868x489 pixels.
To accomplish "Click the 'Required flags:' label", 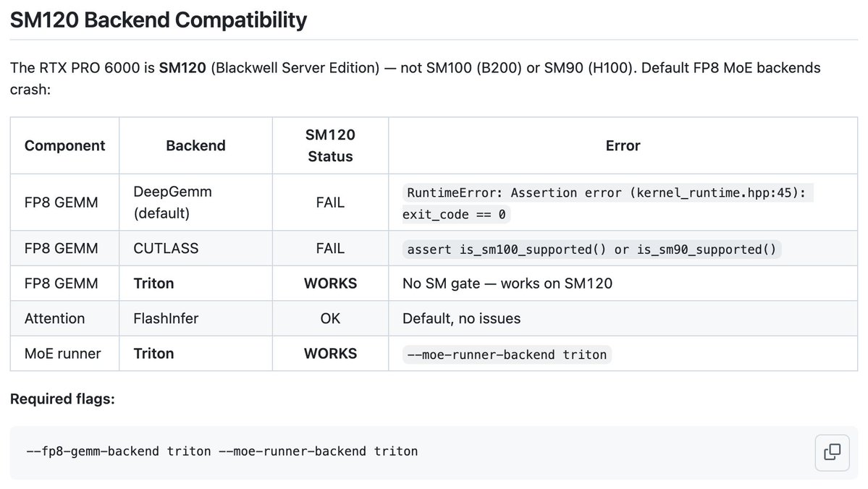I will tap(62, 399).
